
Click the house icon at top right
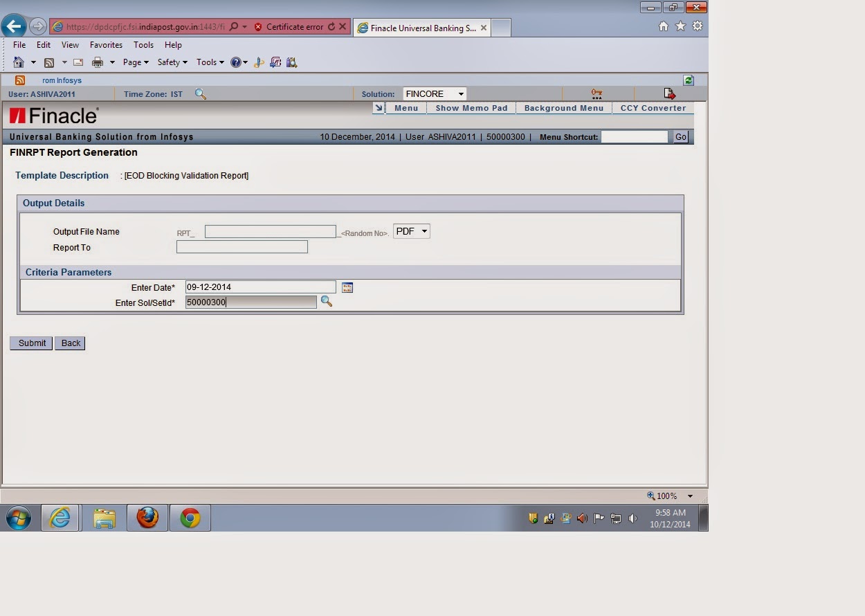[664, 26]
